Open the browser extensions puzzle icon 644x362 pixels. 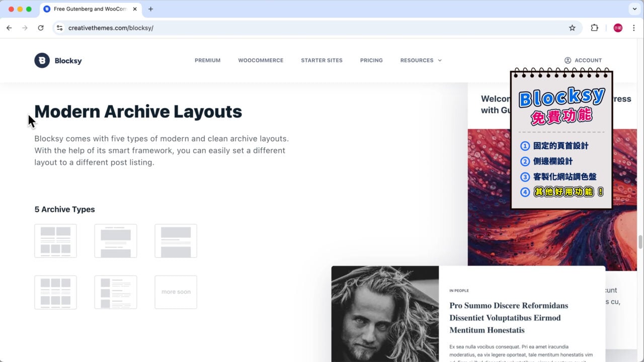[x=594, y=28]
